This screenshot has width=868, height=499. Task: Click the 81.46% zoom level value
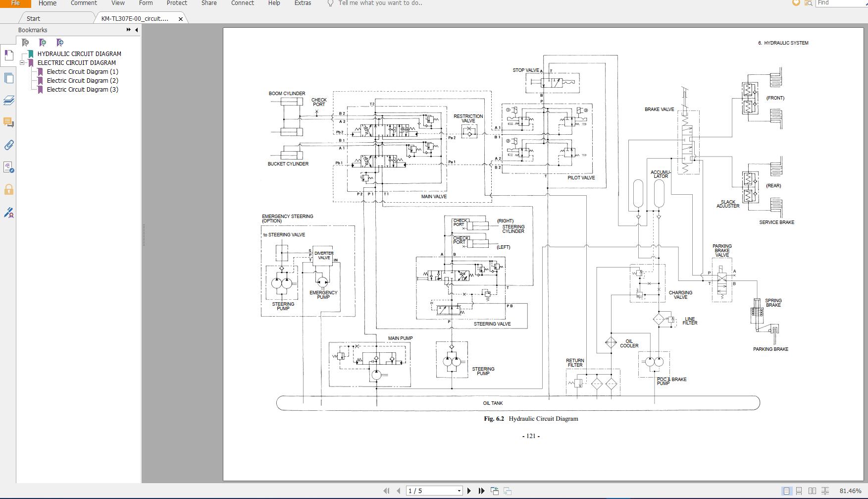pos(850,491)
